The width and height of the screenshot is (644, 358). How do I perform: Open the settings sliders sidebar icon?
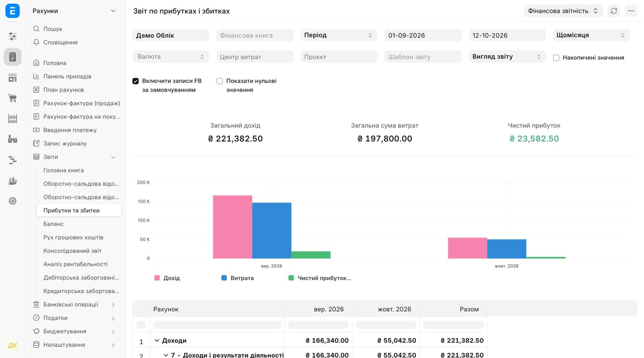click(13, 36)
